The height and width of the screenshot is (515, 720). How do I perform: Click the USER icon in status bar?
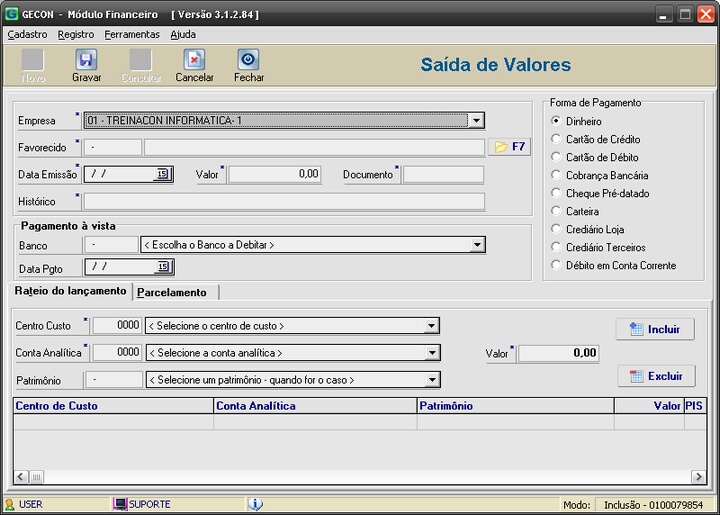tap(9, 504)
